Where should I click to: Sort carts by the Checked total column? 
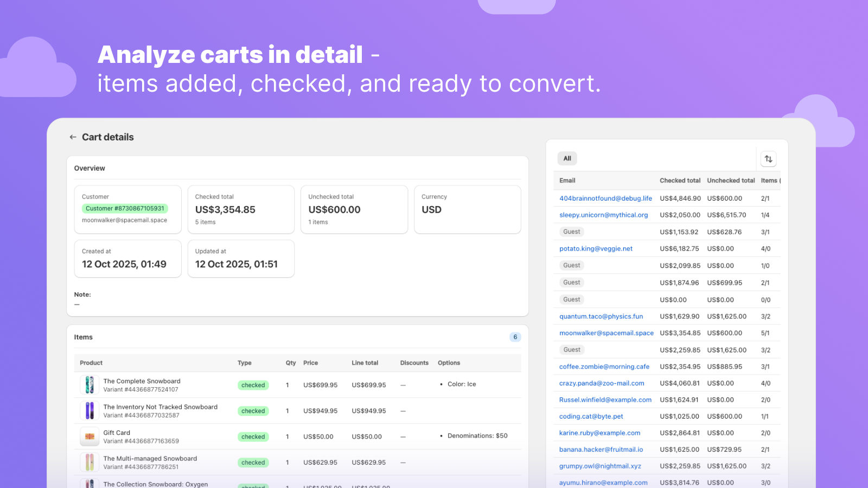coord(680,180)
